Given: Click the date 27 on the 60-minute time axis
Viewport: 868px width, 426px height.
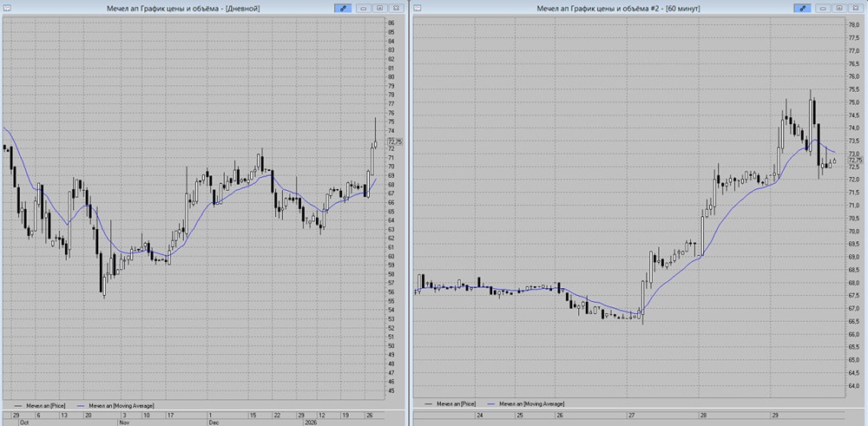Looking at the screenshot, I should (633, 415).
